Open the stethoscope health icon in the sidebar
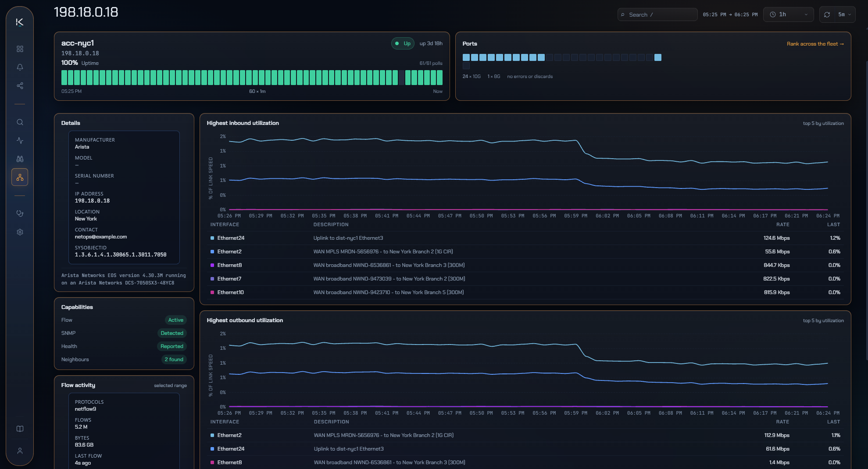 20,214
